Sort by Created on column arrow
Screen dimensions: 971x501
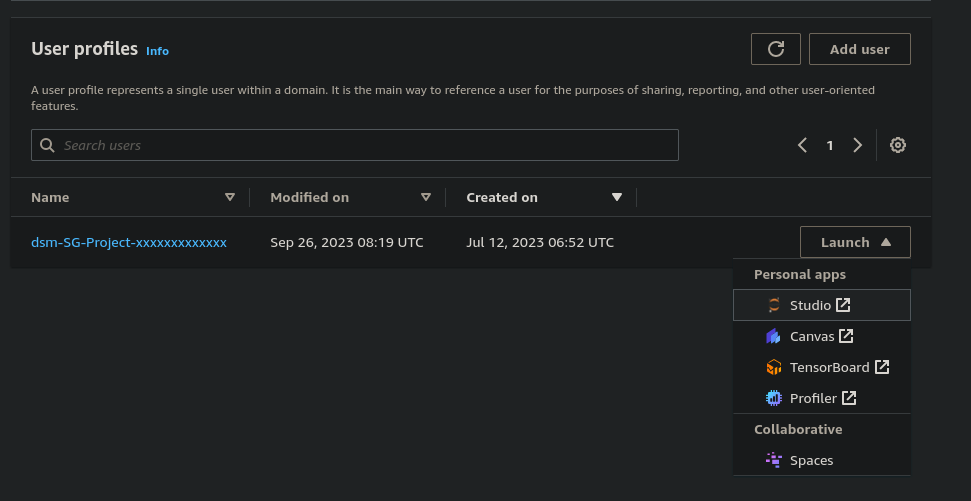click(x=617, y=197)
